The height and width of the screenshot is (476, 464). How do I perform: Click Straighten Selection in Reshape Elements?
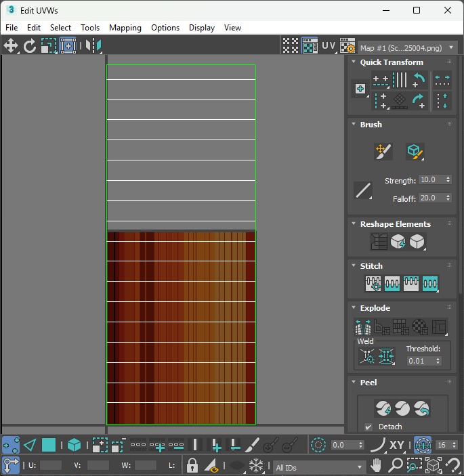[379, 242]
